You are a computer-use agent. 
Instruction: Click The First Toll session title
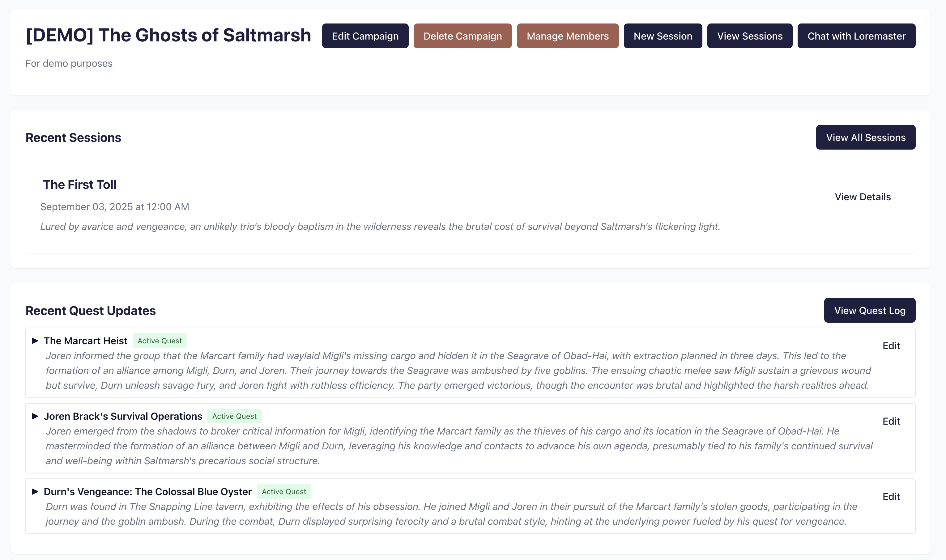(80, 185)
